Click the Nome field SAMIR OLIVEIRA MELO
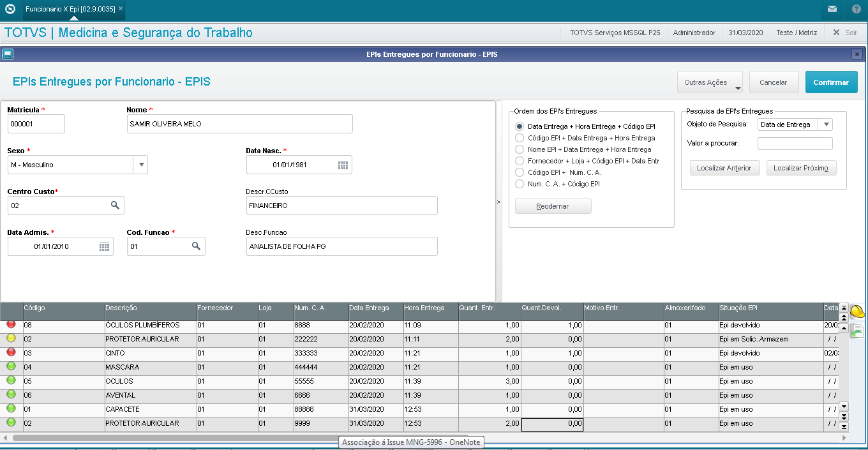 click(x=240, y=124)
